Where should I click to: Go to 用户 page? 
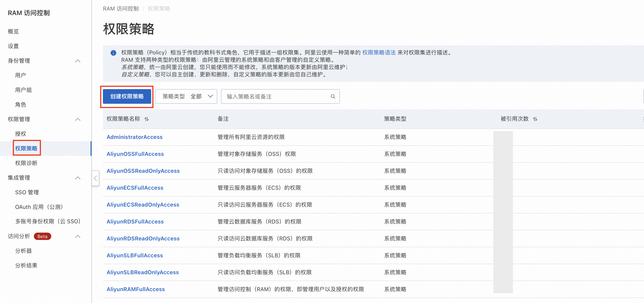click(x=21, y=75)
